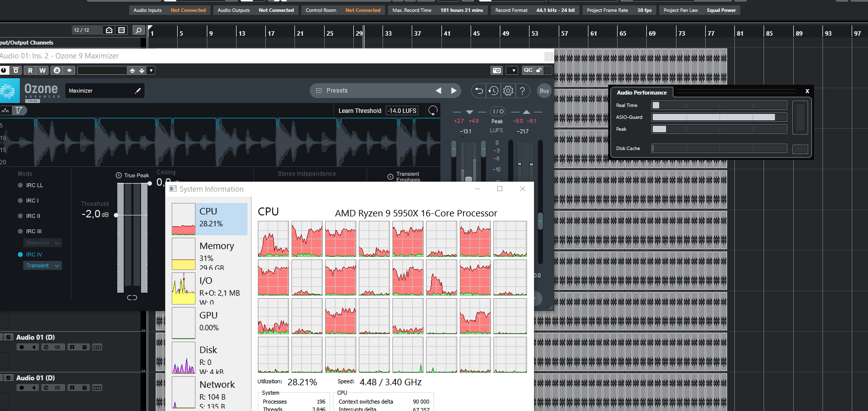Viewport: 868px width, 411px height.
Task: Open Ozone undo history clock icon
Action: 493,91
